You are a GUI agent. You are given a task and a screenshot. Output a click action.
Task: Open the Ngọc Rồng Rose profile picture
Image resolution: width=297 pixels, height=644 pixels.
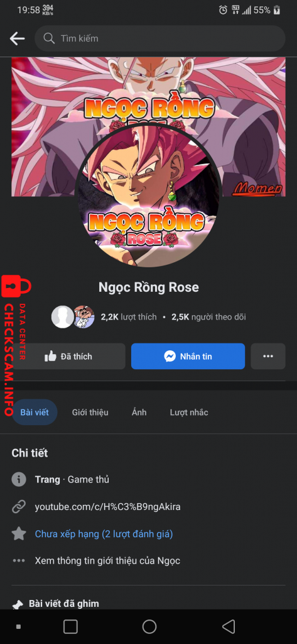148,195
